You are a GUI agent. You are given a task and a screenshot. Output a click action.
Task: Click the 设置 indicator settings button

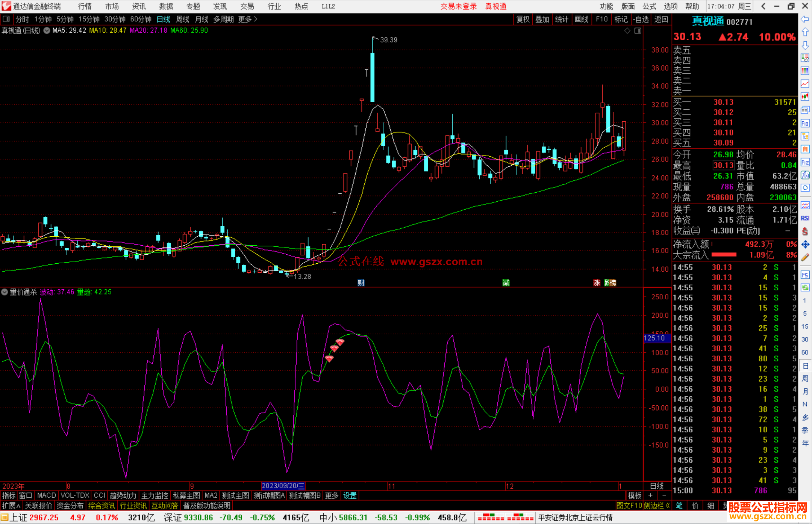click(350, 495)
